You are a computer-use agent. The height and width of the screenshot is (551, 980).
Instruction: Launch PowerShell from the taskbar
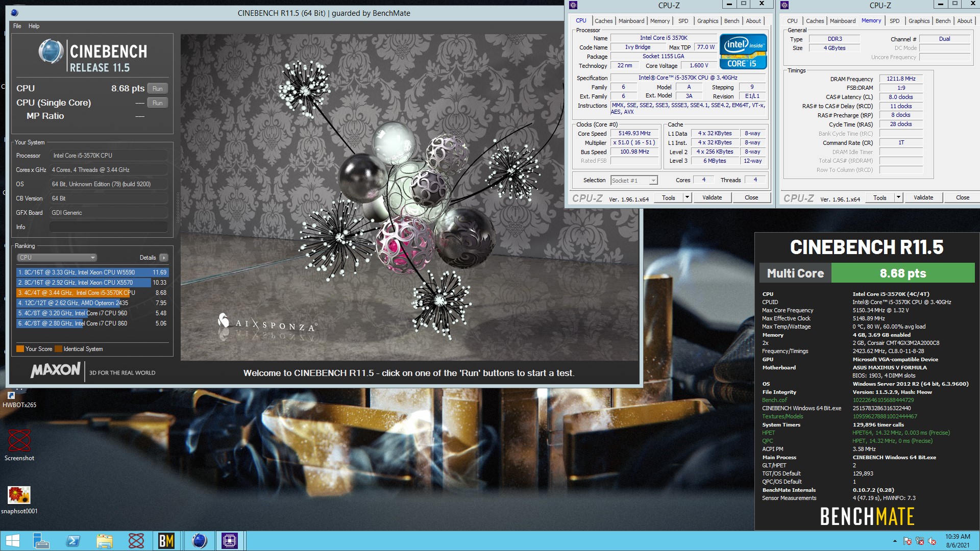(73, 541)
